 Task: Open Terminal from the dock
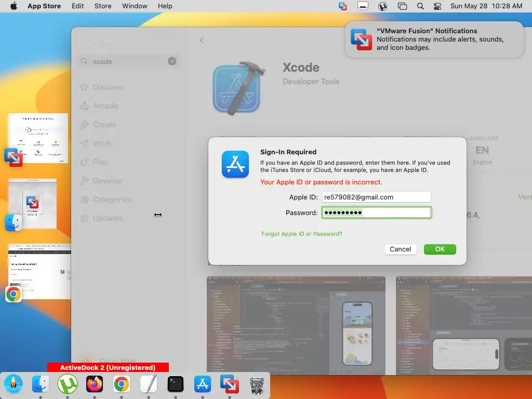176,384
